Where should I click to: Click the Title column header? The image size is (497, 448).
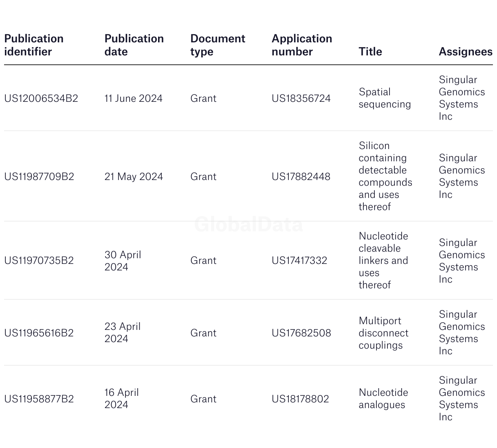[370, 52]
